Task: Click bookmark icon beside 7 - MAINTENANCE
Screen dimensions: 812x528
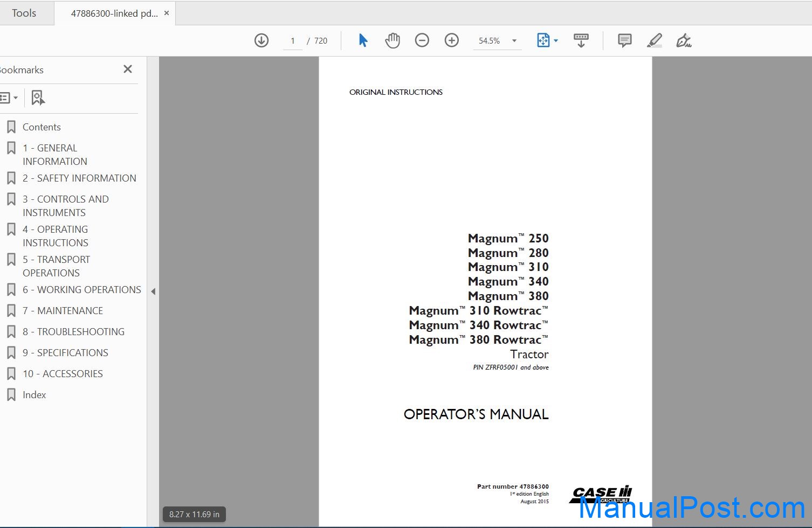Action: 11,311
